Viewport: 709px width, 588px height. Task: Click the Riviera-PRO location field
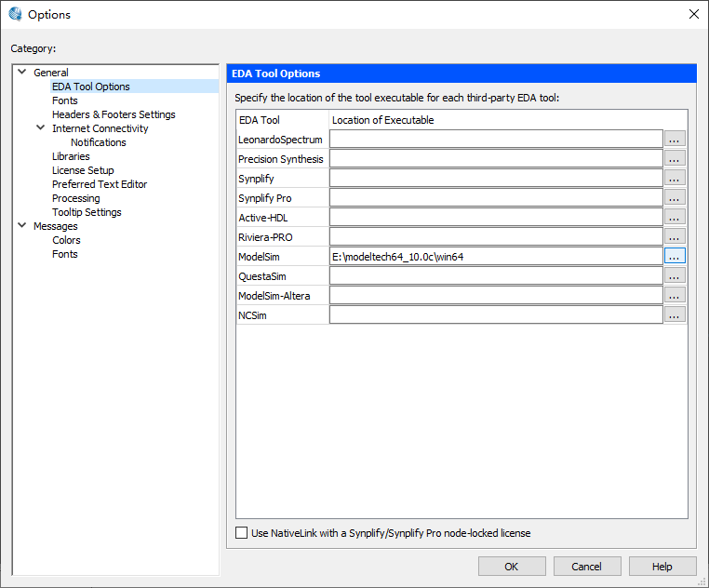click(x=496, y=236)
